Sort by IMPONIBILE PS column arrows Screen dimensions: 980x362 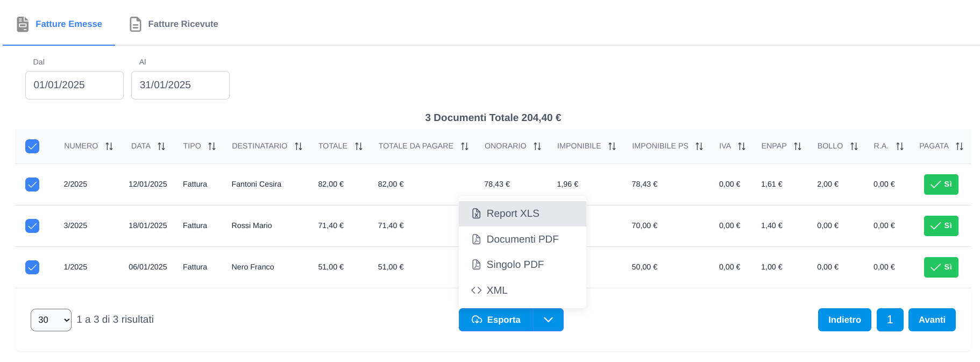(699, 146)
